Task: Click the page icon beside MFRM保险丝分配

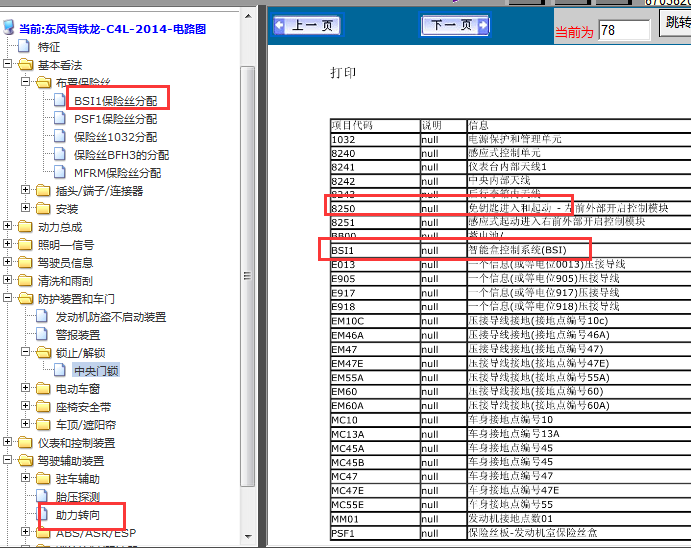Action: [60, 172]
